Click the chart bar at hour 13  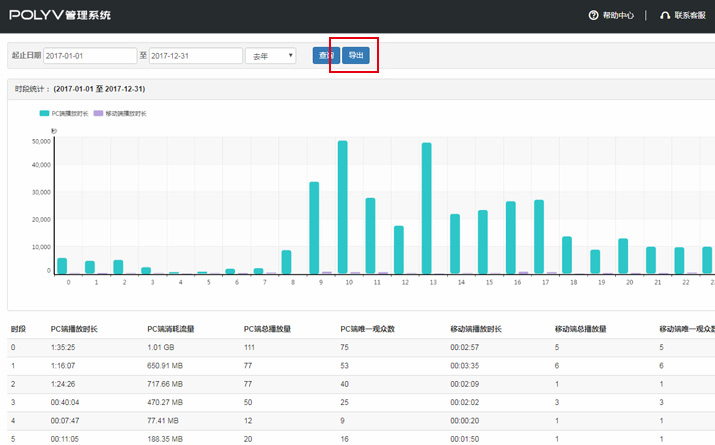click(x=426, y=208)
